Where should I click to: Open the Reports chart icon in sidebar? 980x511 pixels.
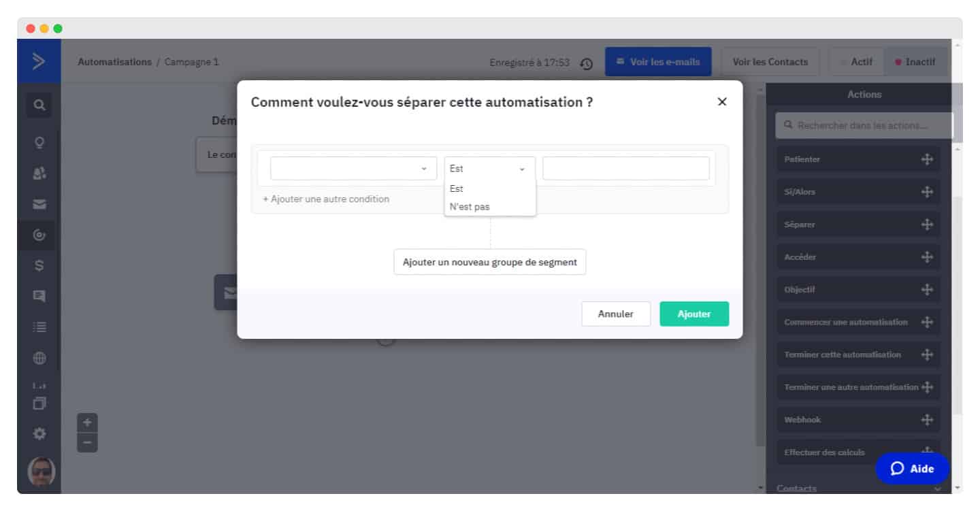tap(39, 386)
